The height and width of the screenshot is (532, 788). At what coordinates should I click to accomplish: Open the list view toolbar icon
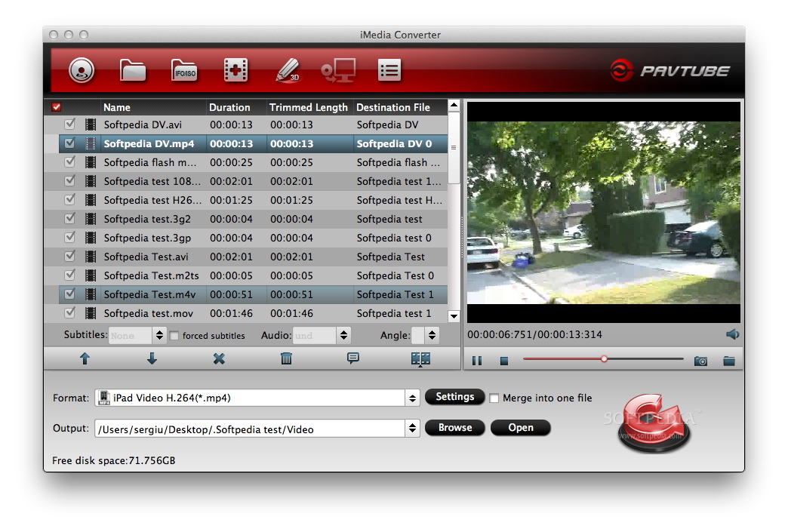pos(389,70)
